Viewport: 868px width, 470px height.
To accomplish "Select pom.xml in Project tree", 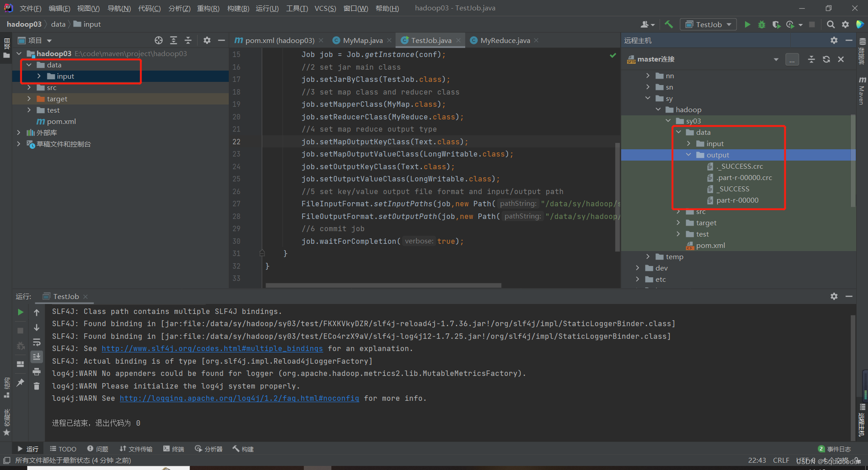I will tap(61, 121).
